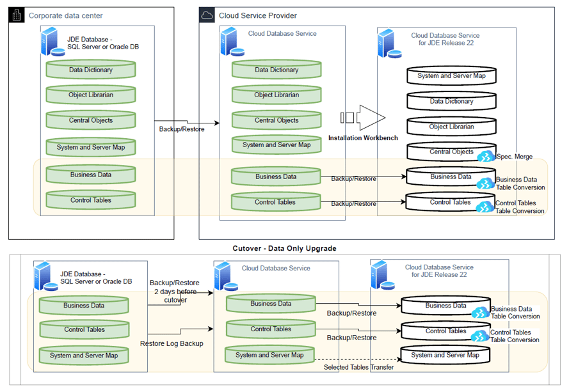Click 'Cutover - Data Only Upgrade' heading
The image size is (569, 392).
pos(284,248)
